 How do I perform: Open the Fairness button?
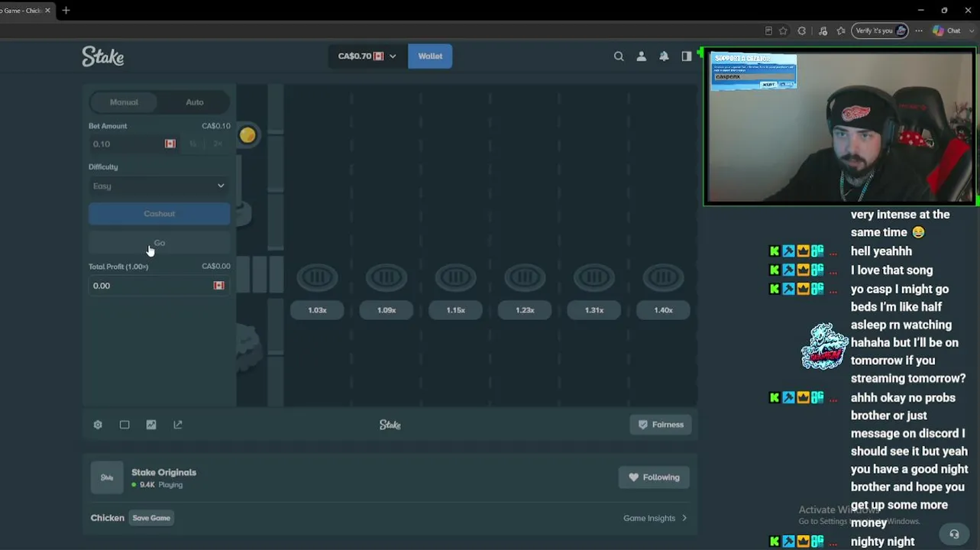(x=661, y=425)
